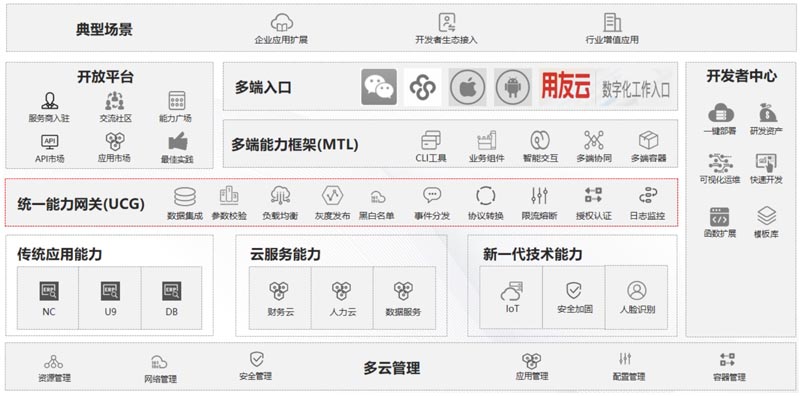Screen dimensions: 800x396
Task: Click the 授权认证 icon
Action: [x=593, y=196]
